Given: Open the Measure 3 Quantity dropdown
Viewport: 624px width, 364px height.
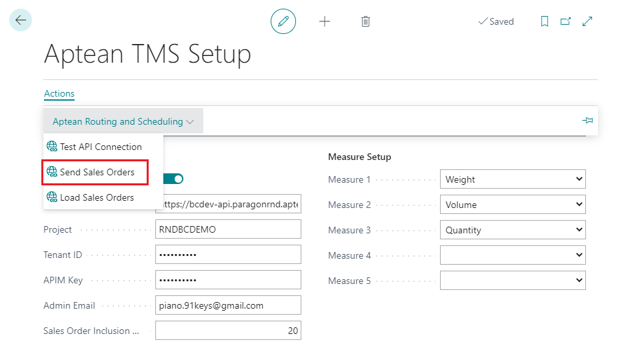Looking at the screenshot, I should click(512, 230).
